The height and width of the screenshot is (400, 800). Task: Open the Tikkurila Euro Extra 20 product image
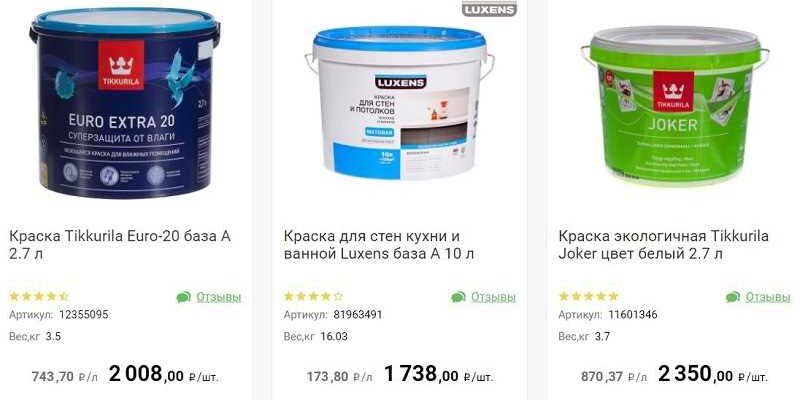coord(125,102)
